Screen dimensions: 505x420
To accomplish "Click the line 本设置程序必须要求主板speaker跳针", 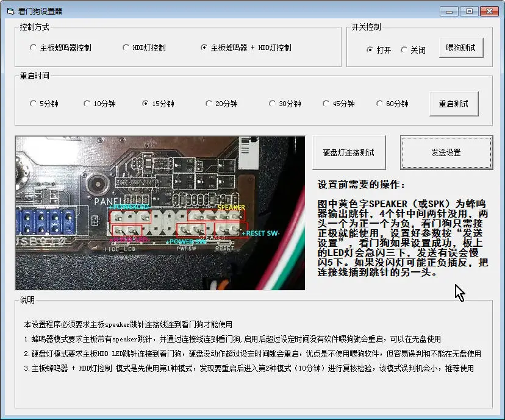I will pyautogui.click(x=128, y=324).
